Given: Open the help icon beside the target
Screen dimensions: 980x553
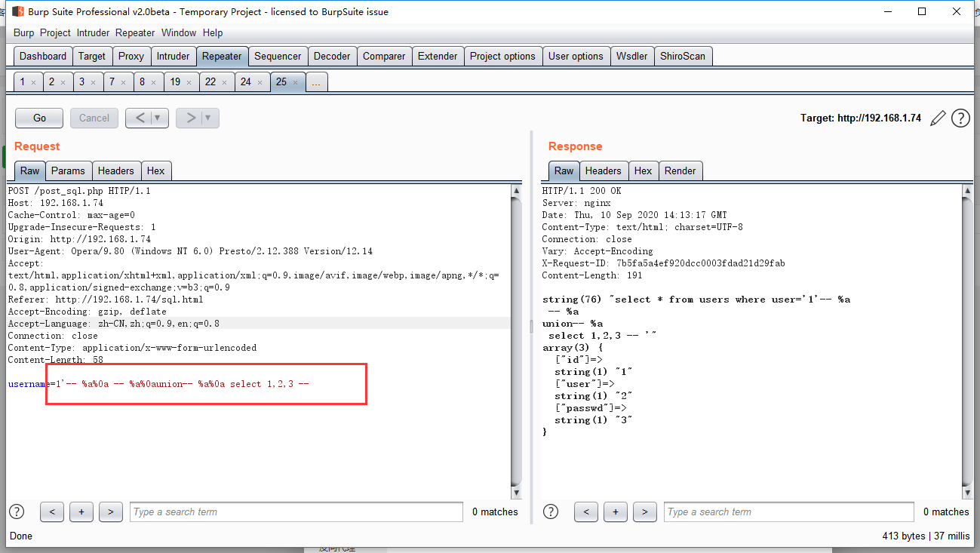Looking at the screenshot, I should point(960,118).
